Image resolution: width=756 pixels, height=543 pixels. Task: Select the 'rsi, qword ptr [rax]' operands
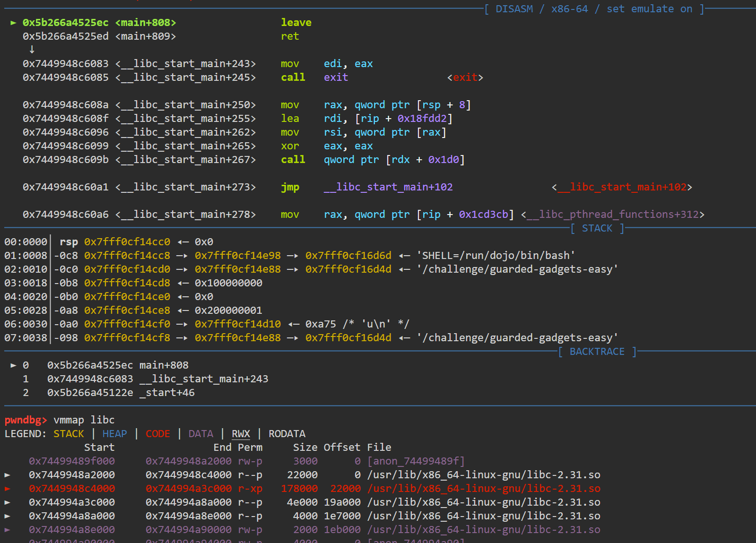385,132
